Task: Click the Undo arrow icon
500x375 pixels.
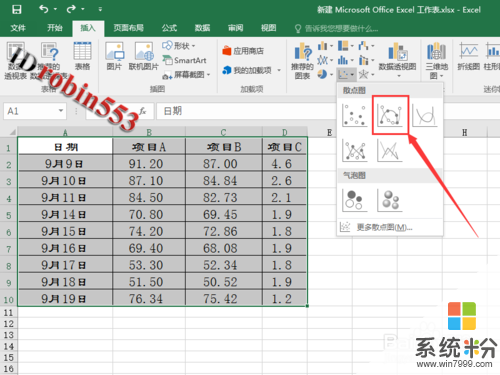Action: point(44,9)
